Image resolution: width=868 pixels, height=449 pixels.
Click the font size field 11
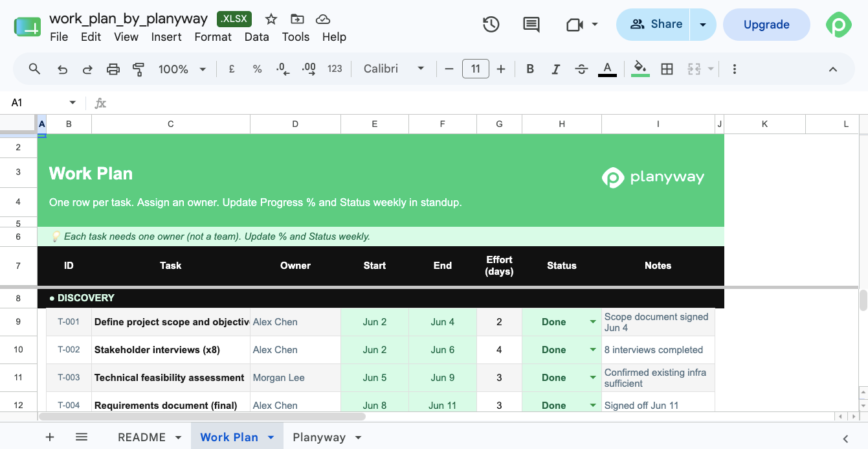click(x=475, y=69)
